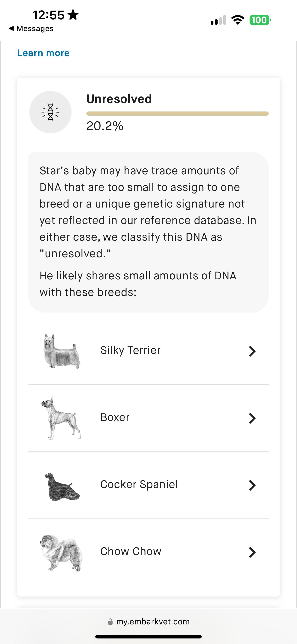Tap the Unresolved percentage progress bar
The width and height of the screenshot is (297, 644).
pyautogui.click(x=177, y=114)
